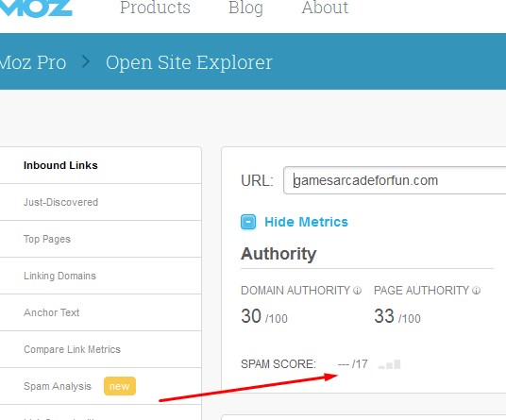Open the Anchor Text report
This screenshot has width=506, height=420.
click(52, 312)
